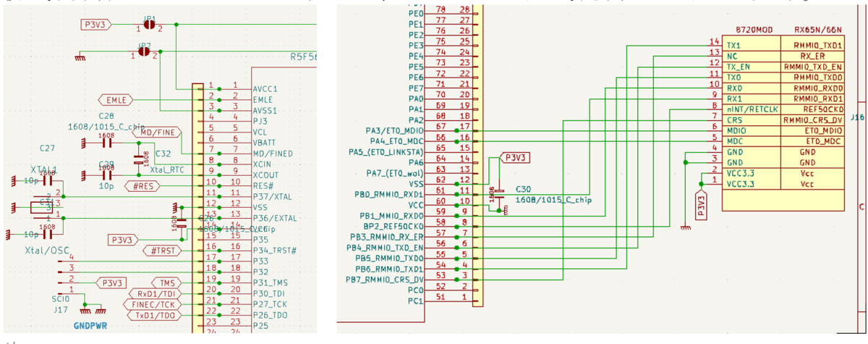The width and height of the screenshot is (868, 344).
Task: Click the P3V3 flag next to the TMS label
Action: (113, 282)
